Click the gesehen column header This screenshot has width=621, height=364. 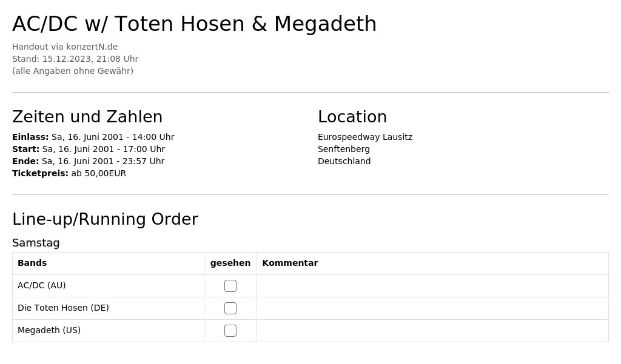click(x=230, y=263)
